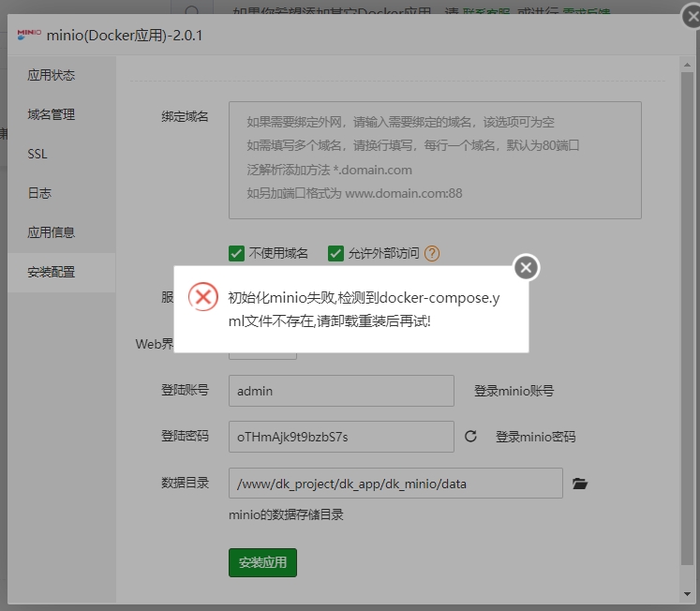Close the minio Docker app dialog

[x=693, y=17]
